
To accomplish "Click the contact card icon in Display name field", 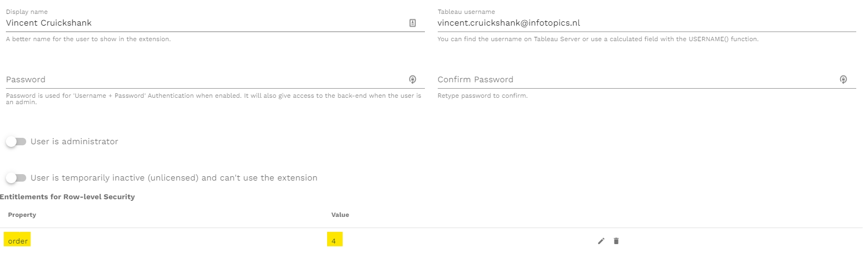I will click(413, 23).
